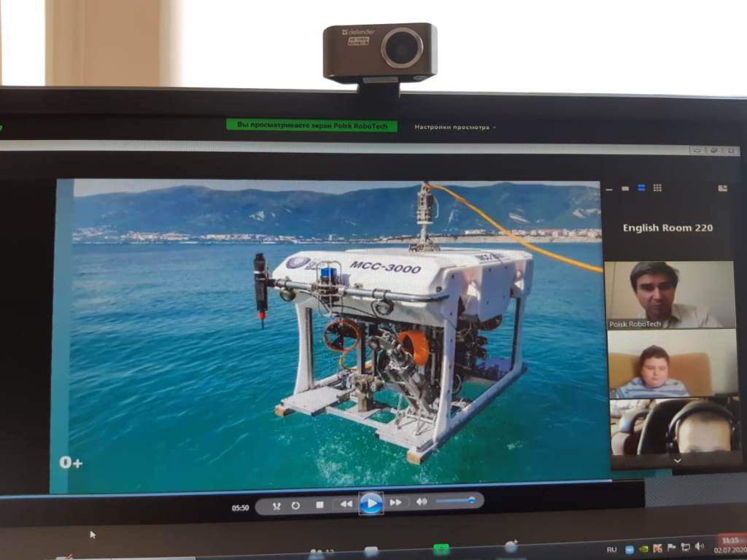This screenshot has width=747, height=560.
Task: Open the Настройки просмотра dropdown
Action: [x=455, y=127]
